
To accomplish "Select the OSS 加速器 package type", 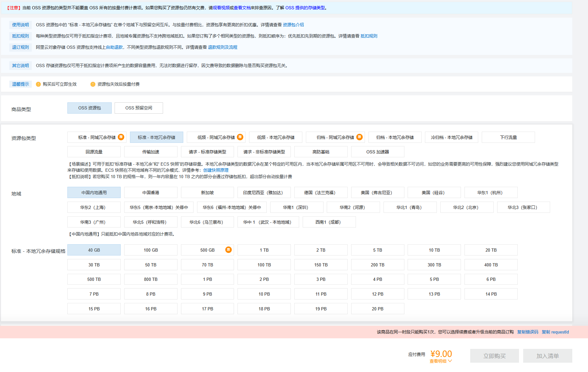I will coord(377,152).
